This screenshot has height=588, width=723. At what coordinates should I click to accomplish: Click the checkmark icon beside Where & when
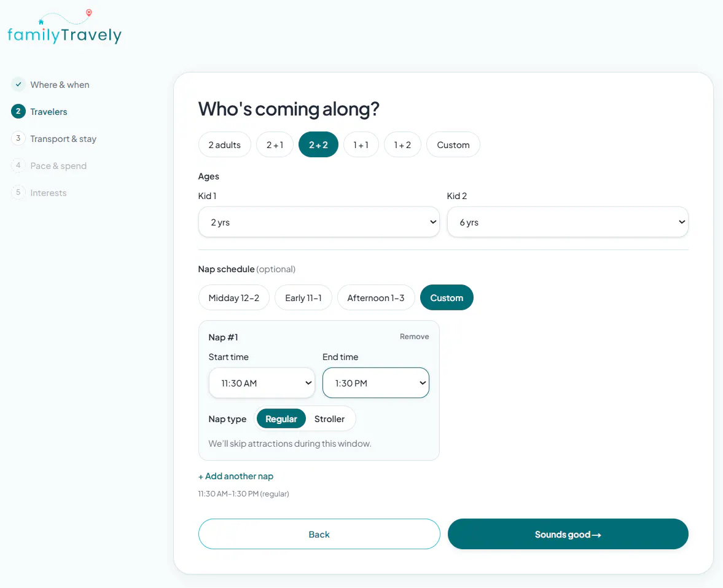tap(18, 84)
